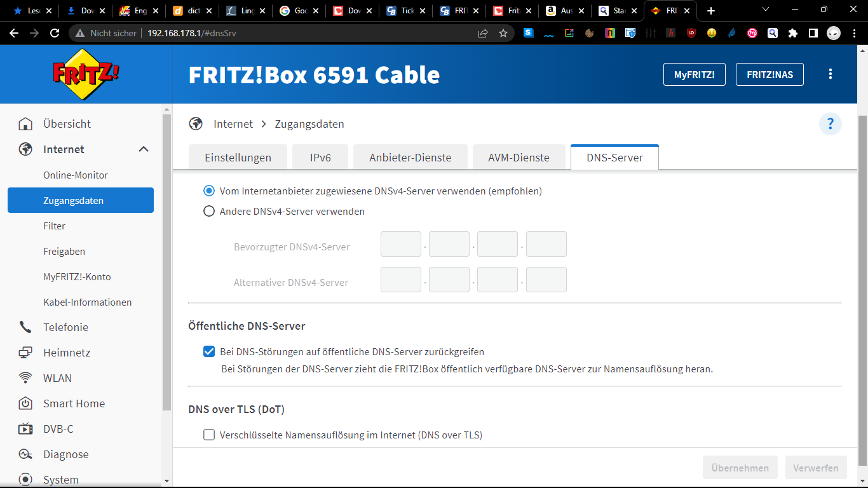Click the FRITZ! logo
The height and width of the screenshot is (488, 868).
86,74
